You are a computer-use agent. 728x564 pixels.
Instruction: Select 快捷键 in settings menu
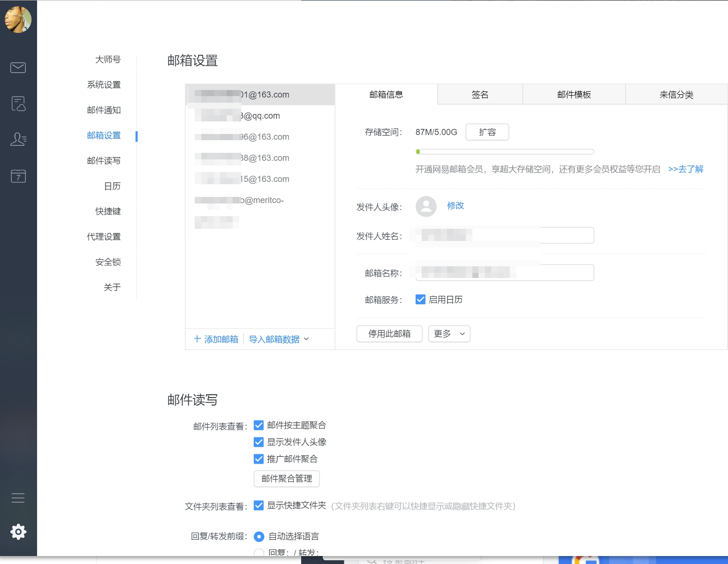point(108,211)
